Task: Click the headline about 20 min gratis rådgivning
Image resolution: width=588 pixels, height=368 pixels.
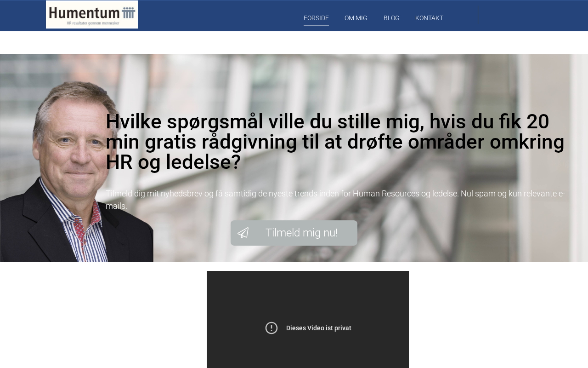Action: 335,142
